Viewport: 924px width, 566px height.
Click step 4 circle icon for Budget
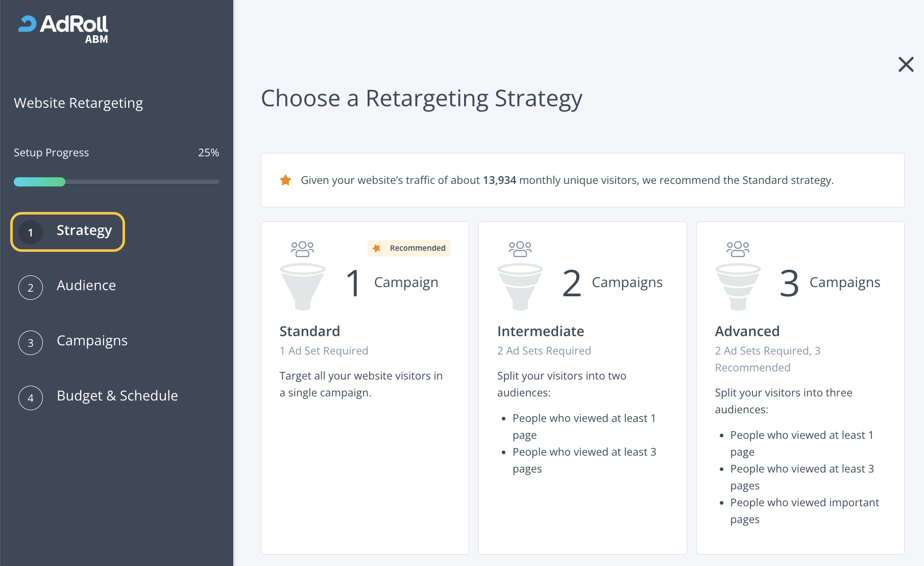31,398
